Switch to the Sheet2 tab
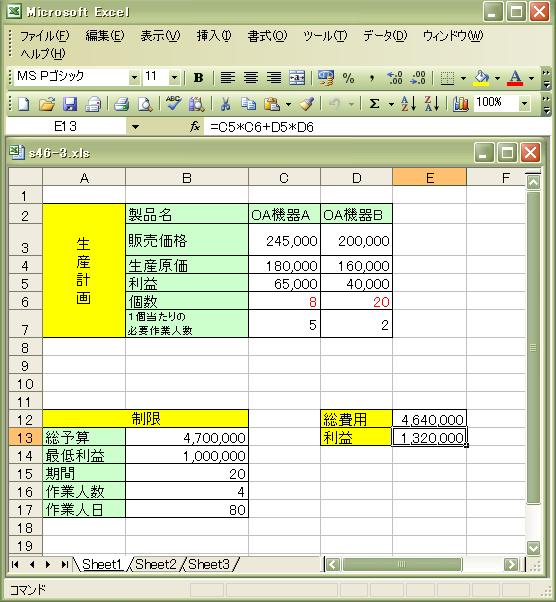Screen dimensions: 556x602 [156, 564]
